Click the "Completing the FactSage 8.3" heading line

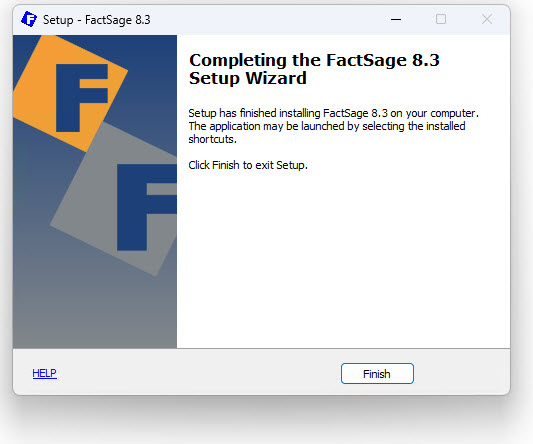click(314, 61)
